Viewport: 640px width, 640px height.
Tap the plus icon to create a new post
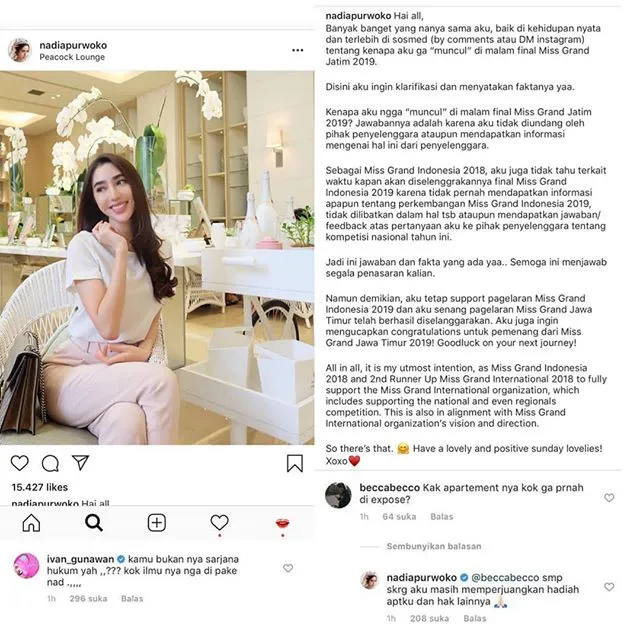point(157,523)
